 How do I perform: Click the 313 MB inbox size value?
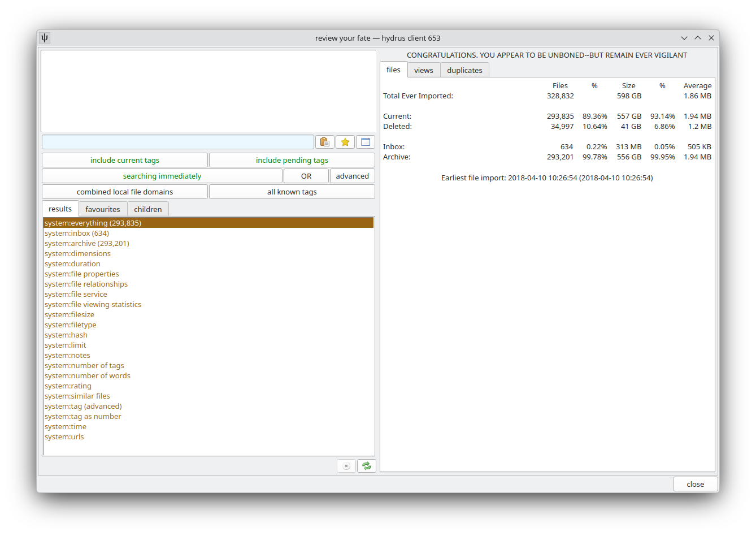[x=629, y=146]
